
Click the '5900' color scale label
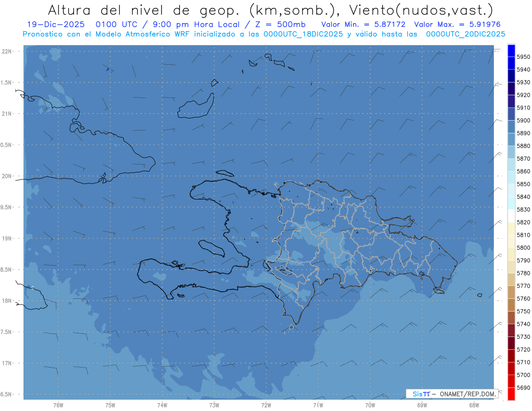tap(524, 120)
